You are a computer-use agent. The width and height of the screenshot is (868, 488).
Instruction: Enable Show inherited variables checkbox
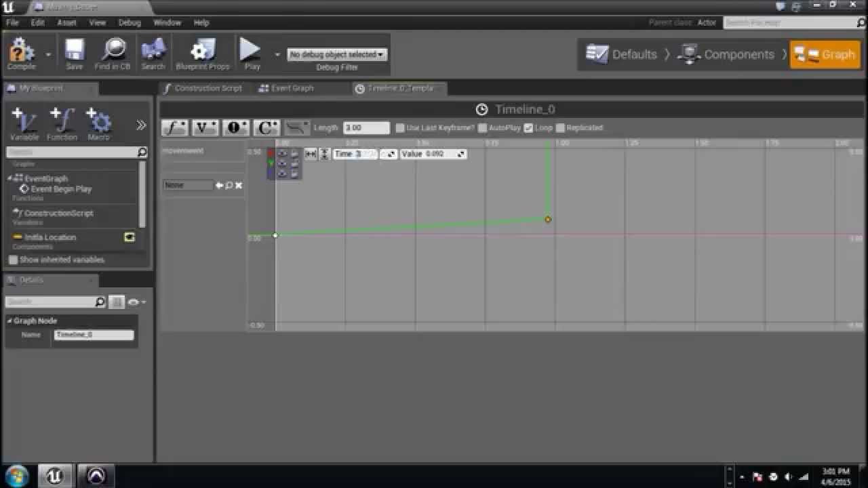pyautogui.click(x=13, y=260)
